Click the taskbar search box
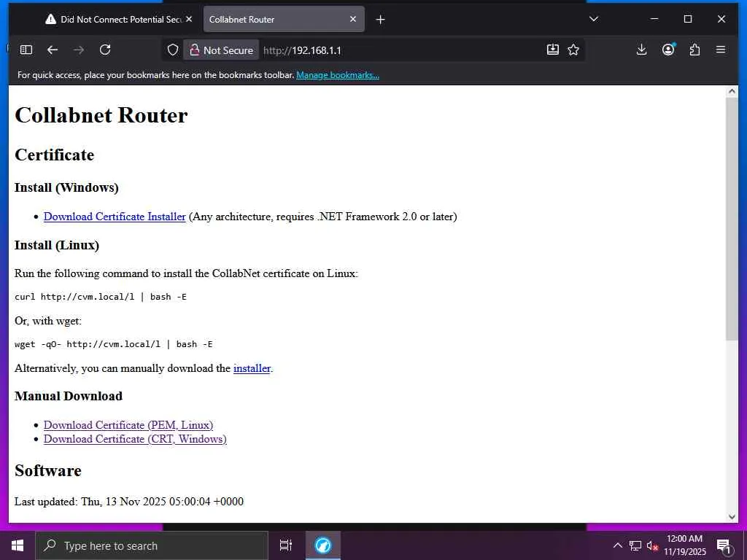The height and width of the screenshot is (560, 747). [x=152, y=545]
